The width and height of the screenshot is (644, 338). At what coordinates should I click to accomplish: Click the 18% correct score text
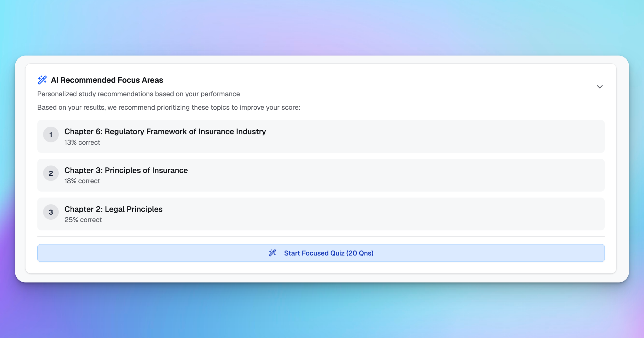(82, 181)
